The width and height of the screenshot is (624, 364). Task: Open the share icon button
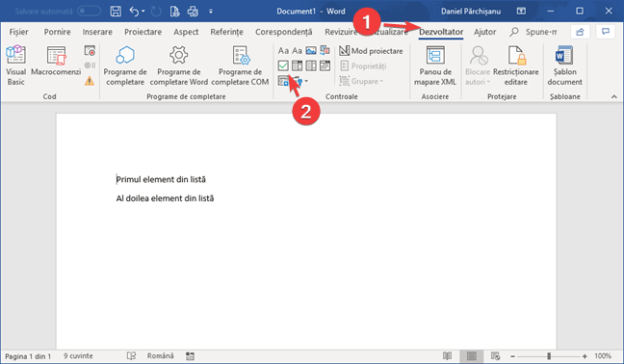pyautogui.click(x=580, y=32)
